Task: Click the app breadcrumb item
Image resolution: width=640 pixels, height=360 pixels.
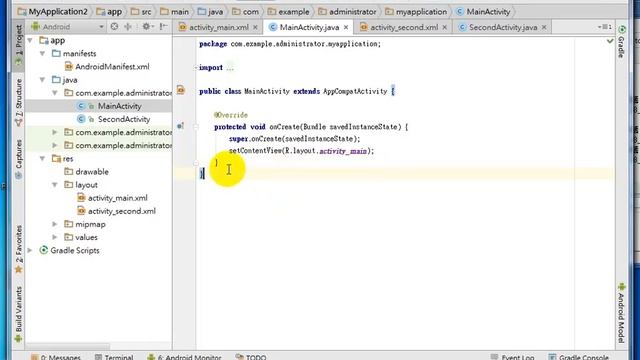Action: [109, 12]
